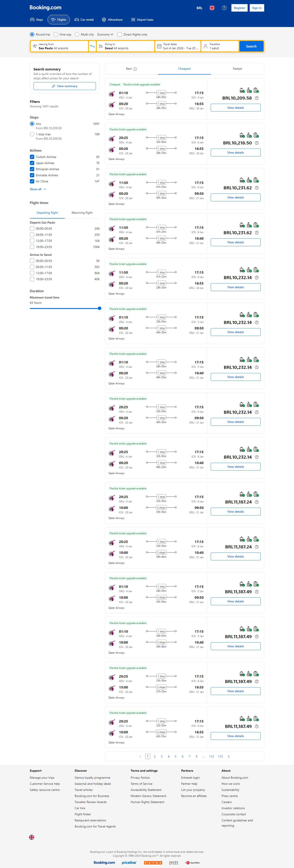
Task: Click price info icon beside BRL10,209.58
Action: coord(257,98)
